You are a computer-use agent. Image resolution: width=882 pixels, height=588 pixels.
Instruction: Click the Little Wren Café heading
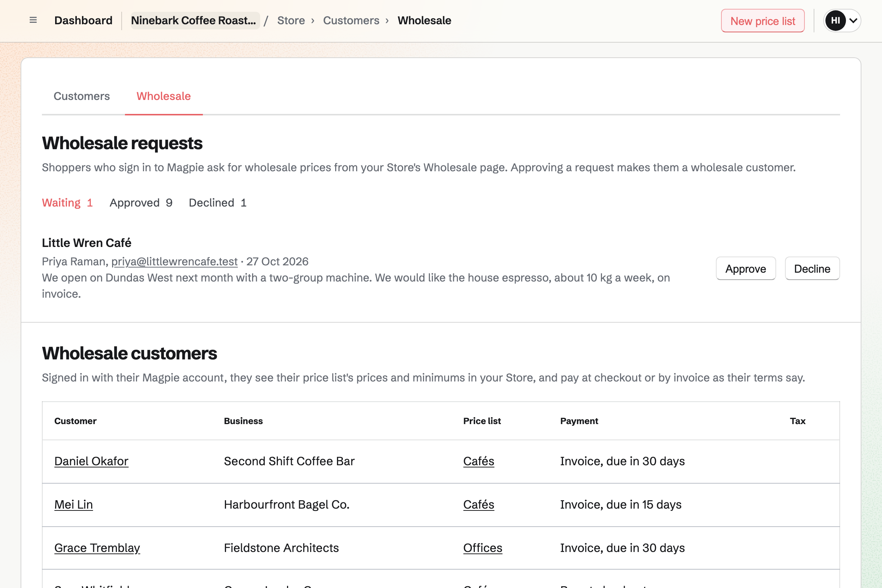coord(87,243)
